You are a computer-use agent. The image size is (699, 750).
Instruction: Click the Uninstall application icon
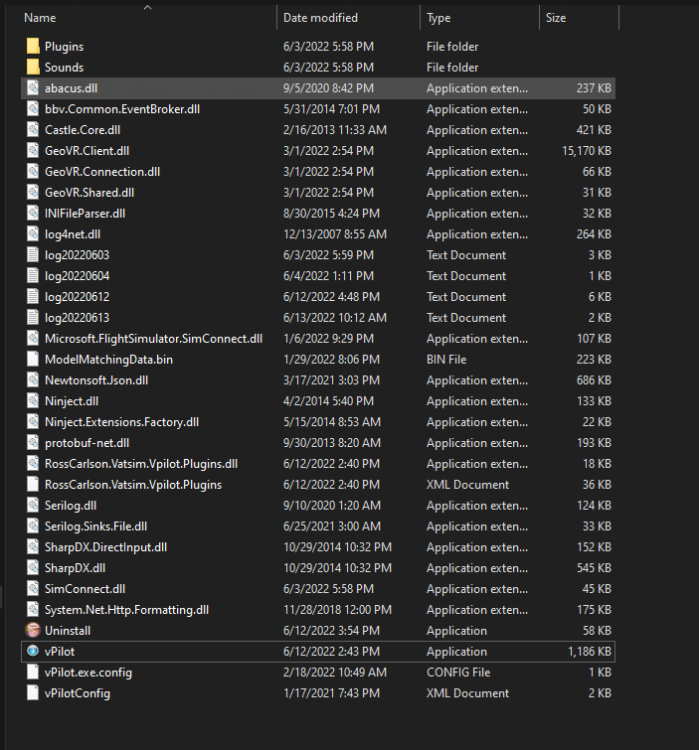click(33, 630)
